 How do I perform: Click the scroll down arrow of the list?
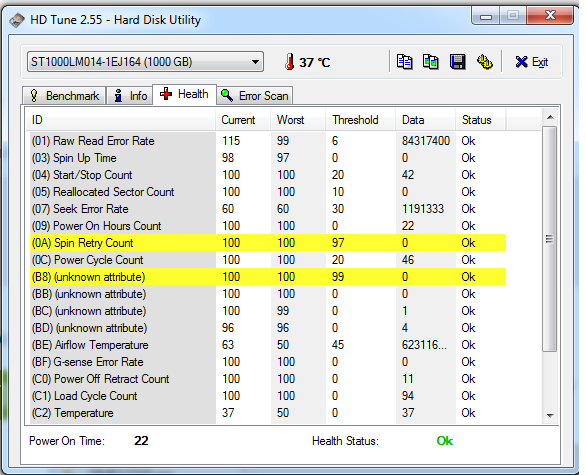point(550,416)
